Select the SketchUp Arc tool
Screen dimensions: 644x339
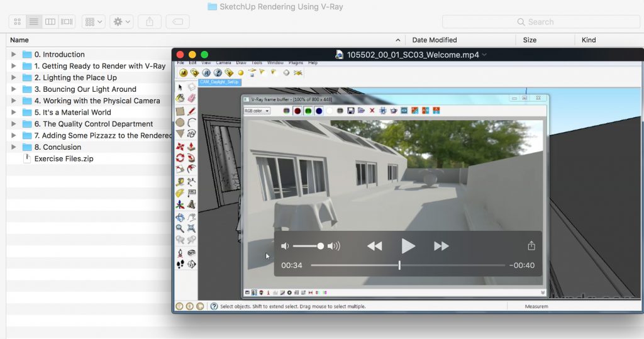[x=191, y=123]
